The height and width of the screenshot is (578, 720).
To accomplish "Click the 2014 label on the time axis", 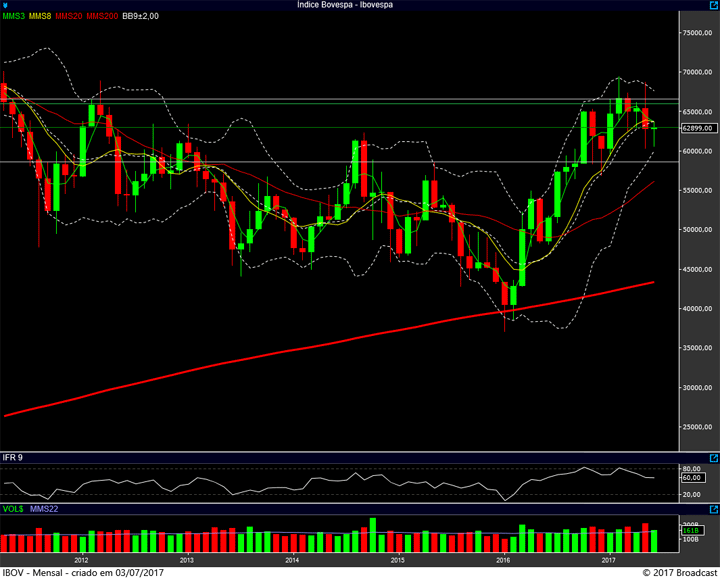I will 292,560.
